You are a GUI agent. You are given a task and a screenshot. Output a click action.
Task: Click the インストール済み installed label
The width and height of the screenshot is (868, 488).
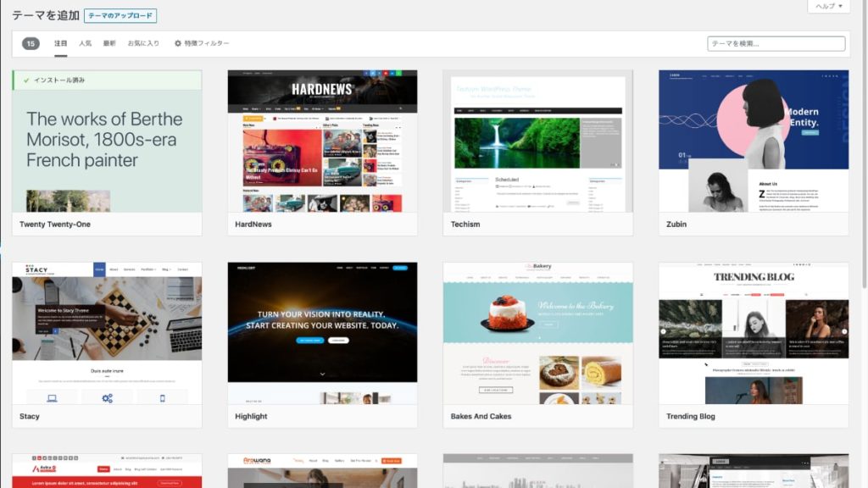point(59,80)
